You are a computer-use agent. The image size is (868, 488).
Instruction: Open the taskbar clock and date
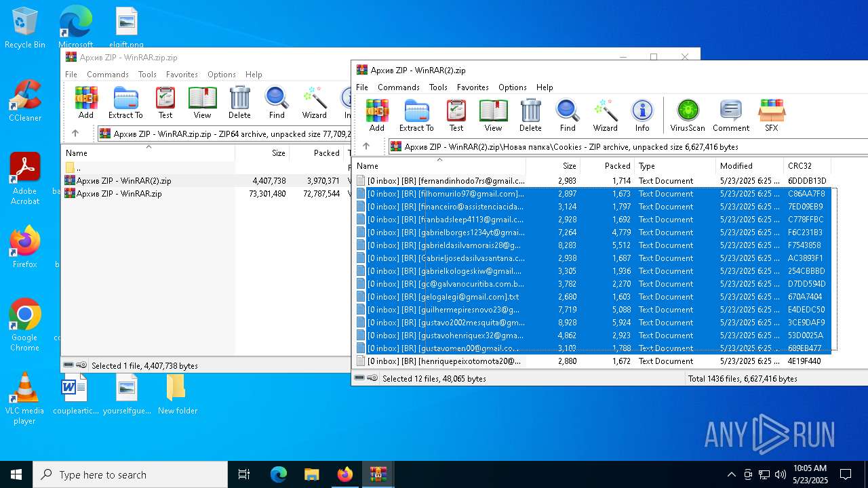810,474
